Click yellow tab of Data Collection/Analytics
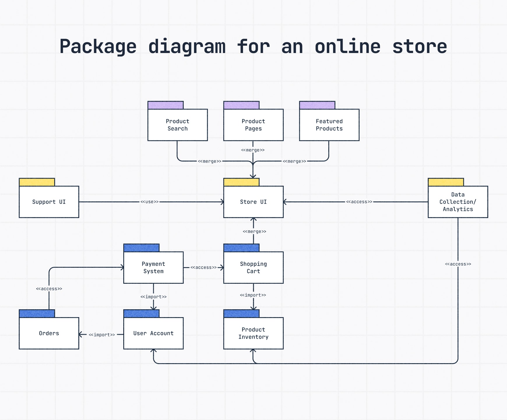The image size is (507, 420). coord(446,182)
